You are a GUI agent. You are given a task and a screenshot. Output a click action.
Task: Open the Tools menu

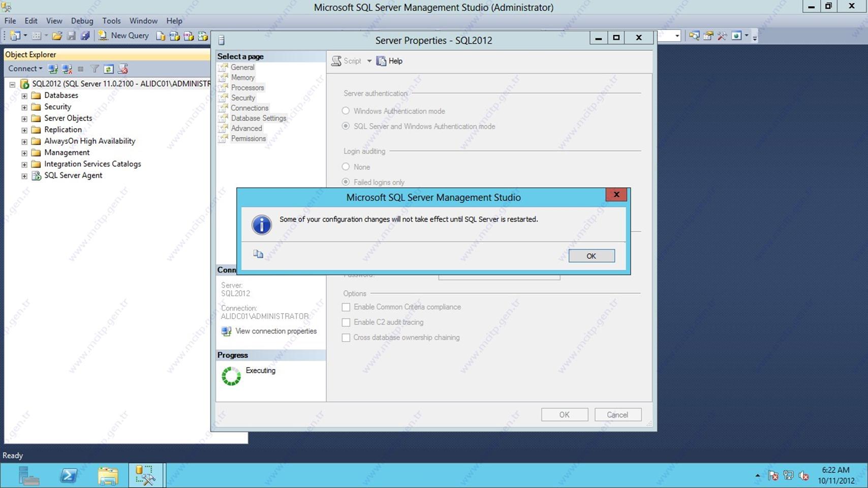point(111,21)
